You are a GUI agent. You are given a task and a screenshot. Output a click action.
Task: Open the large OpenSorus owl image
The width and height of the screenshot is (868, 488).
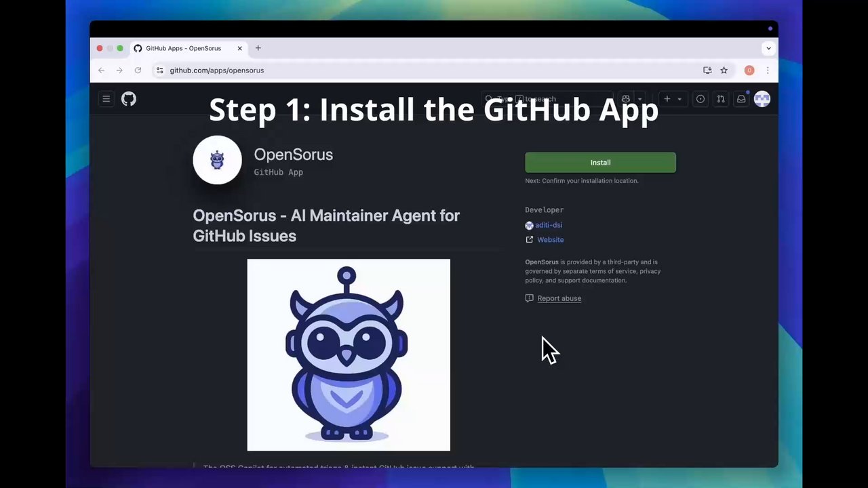point(349,354)
